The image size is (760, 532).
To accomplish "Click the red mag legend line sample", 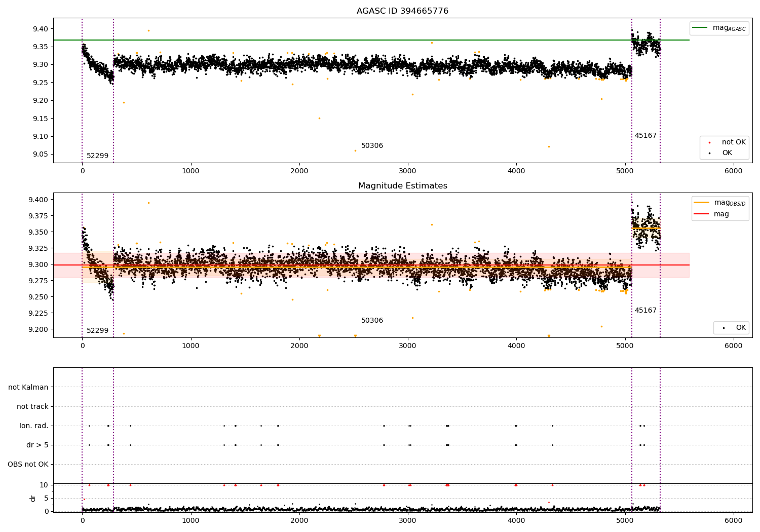I will coord(702,214).
